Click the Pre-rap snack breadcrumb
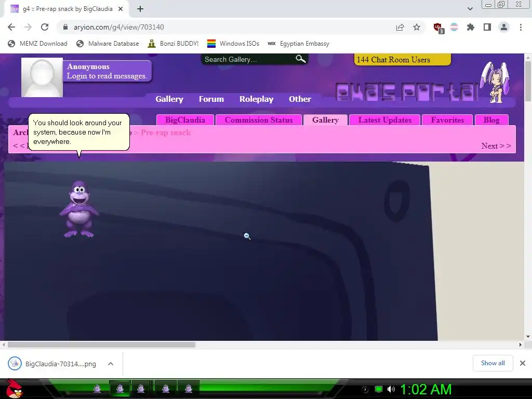This screenshot has height=399, width=532. (166, 132)
